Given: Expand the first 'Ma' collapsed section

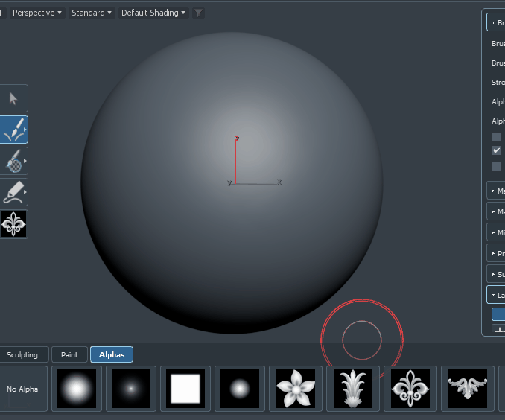Looking at the screenshot, I should pos(496,191).
